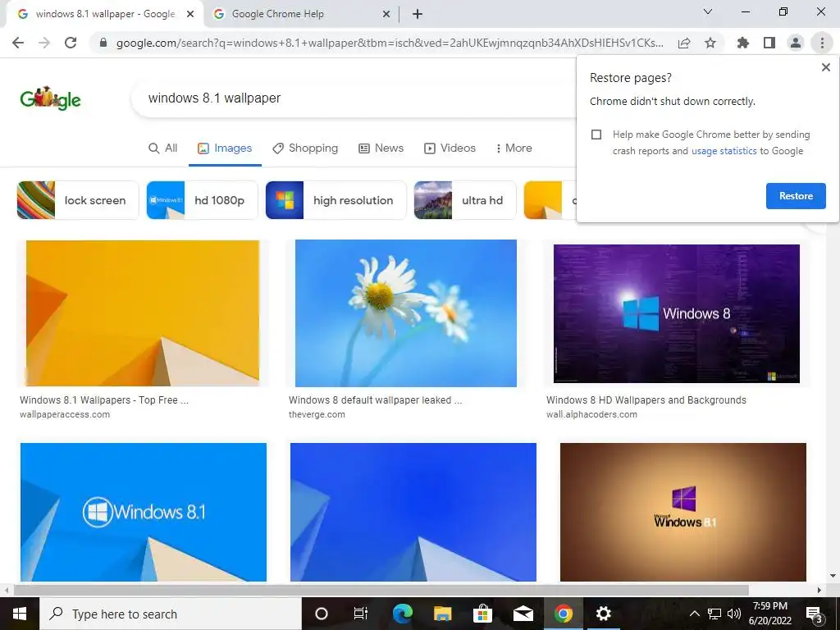Image resolution: width=840 pixels, height=630 pixels.
Task: Dismiss the Restore pages popup
Action: click(x=825, y=67)
